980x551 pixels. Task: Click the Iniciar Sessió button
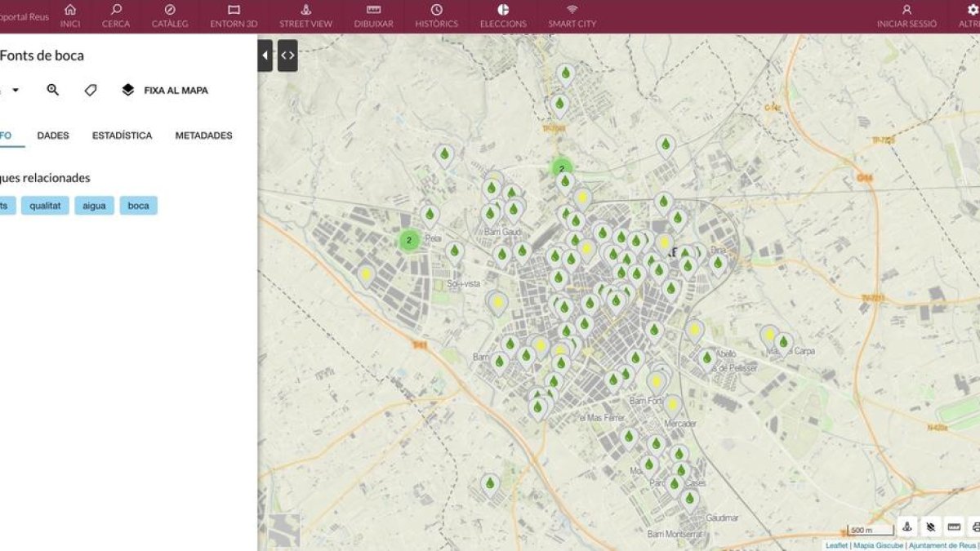[906, 16]
